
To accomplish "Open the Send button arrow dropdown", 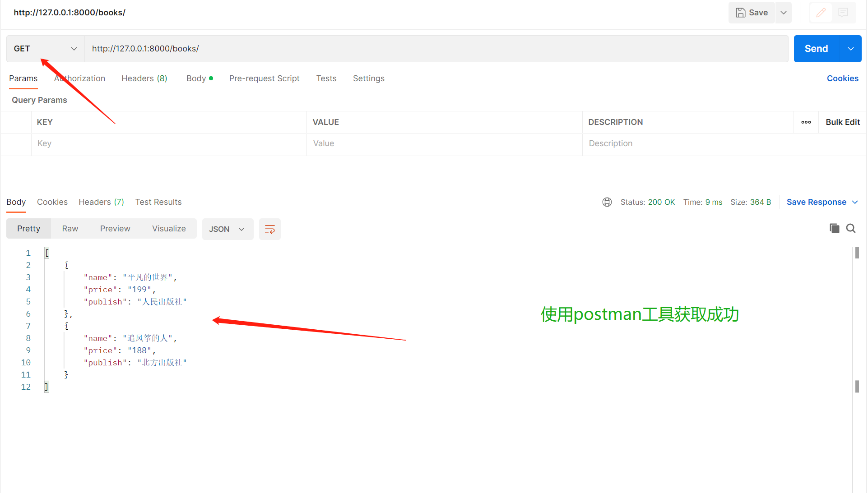I will coord(850,49).
